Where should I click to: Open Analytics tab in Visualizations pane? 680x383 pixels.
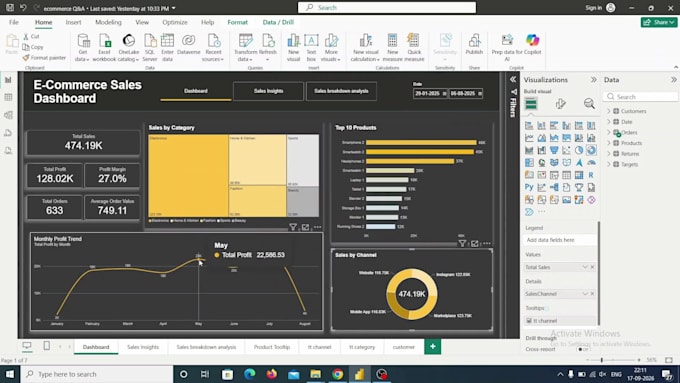click(x=589, y=104)
